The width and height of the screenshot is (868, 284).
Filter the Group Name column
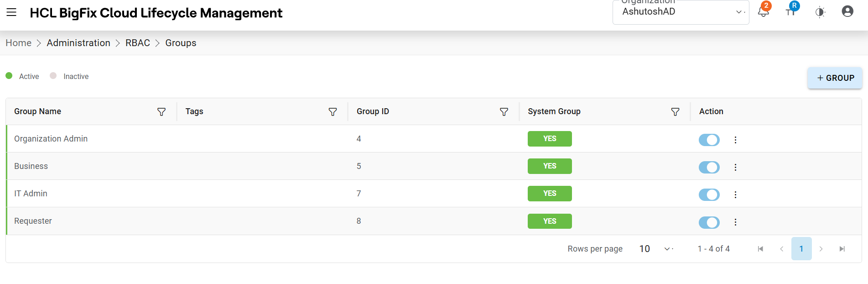(x=161, y=112)
